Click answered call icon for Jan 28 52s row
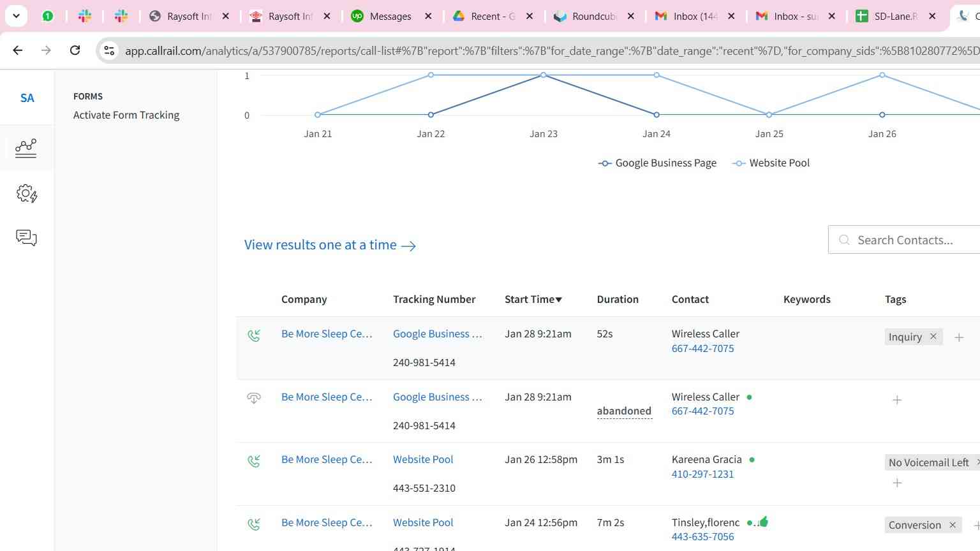Viewport: 980px width, 551px height. [253, 335]
